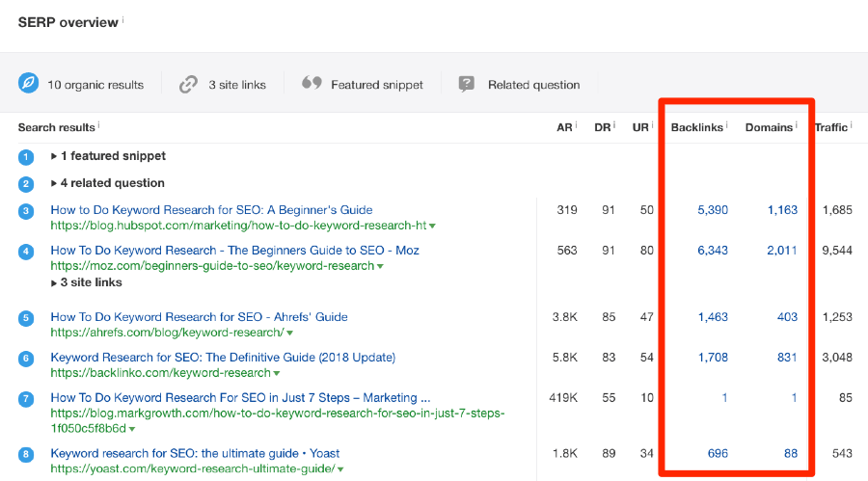Viewport: 868px width, 481px height.
Task: Click backlinks count 6,343
Action: pos(713,251)
